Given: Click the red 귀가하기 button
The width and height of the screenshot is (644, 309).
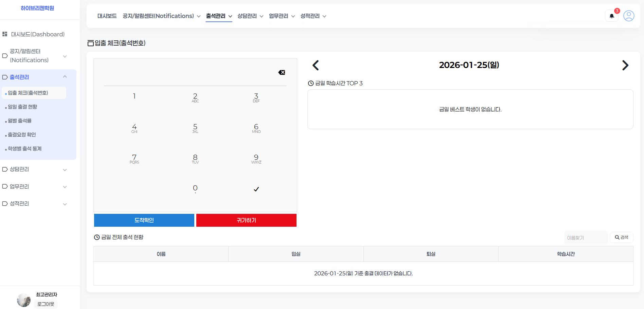Looking at the screenshot, I should coord(246,220).
